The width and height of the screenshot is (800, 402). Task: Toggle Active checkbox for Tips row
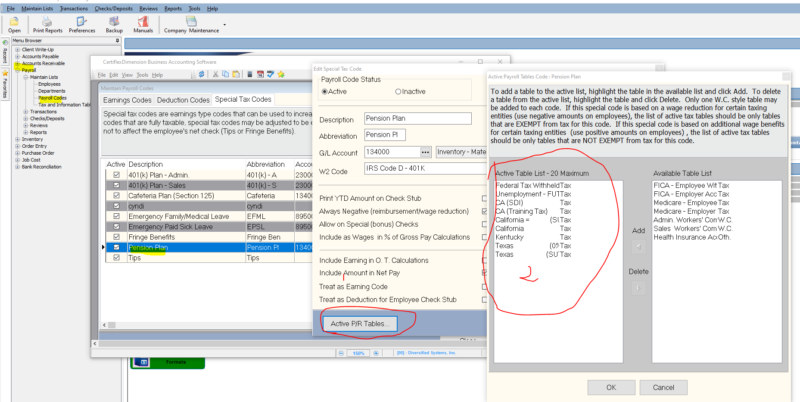tap(116, 257)
